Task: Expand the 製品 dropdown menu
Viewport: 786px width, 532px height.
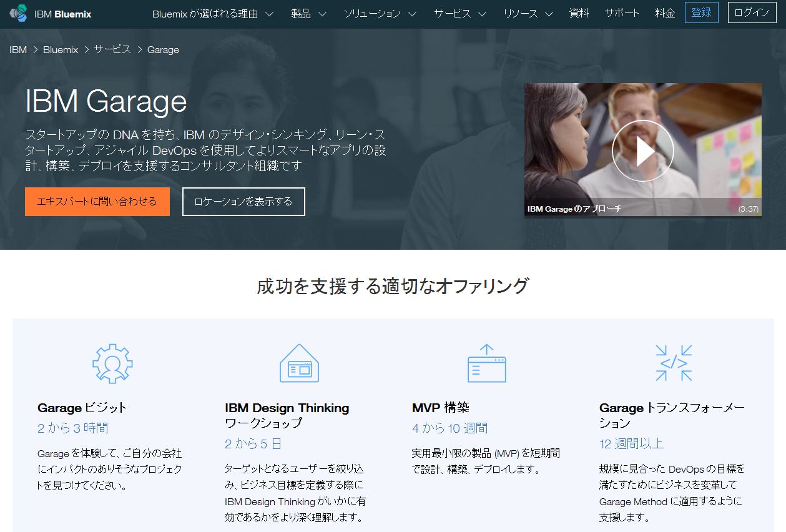Action: (308, 13)
